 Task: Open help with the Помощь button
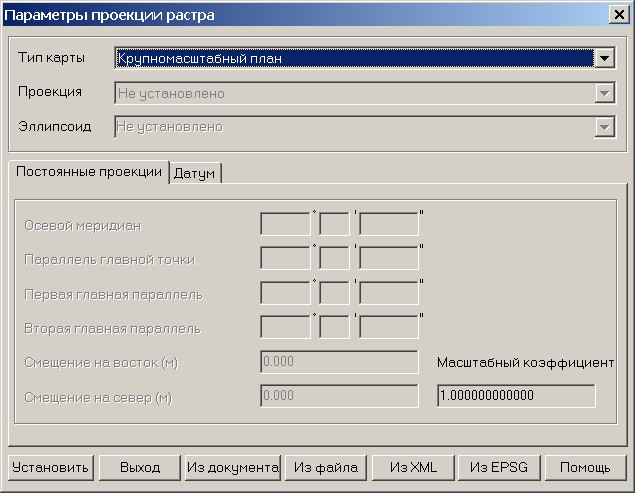585,467
